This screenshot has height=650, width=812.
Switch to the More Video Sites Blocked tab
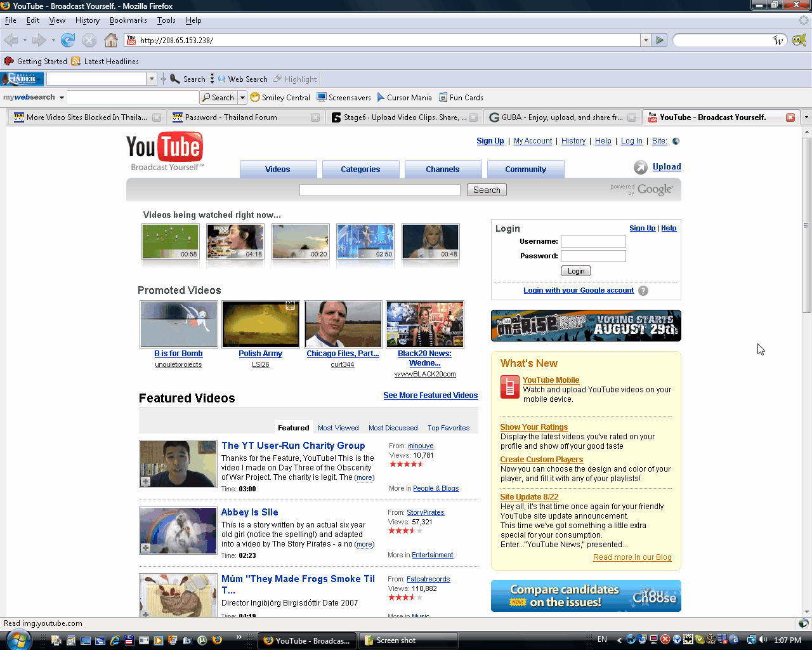coord(87,117)
